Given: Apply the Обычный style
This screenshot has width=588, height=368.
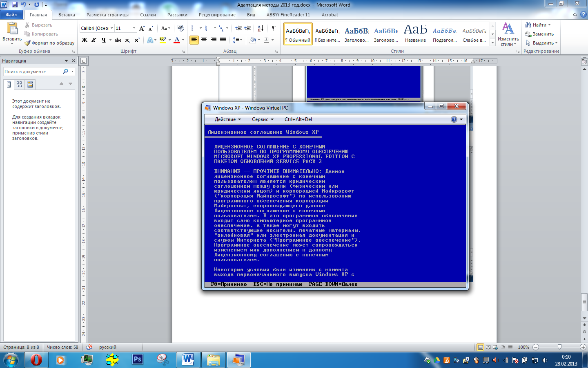Looking at the screenshot, I should [x=298, y=34].
